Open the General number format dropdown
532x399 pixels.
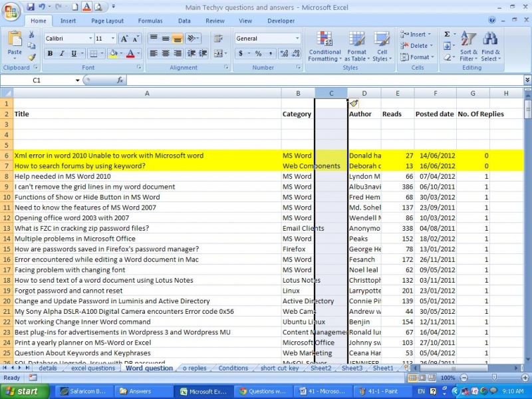[297, 39]
